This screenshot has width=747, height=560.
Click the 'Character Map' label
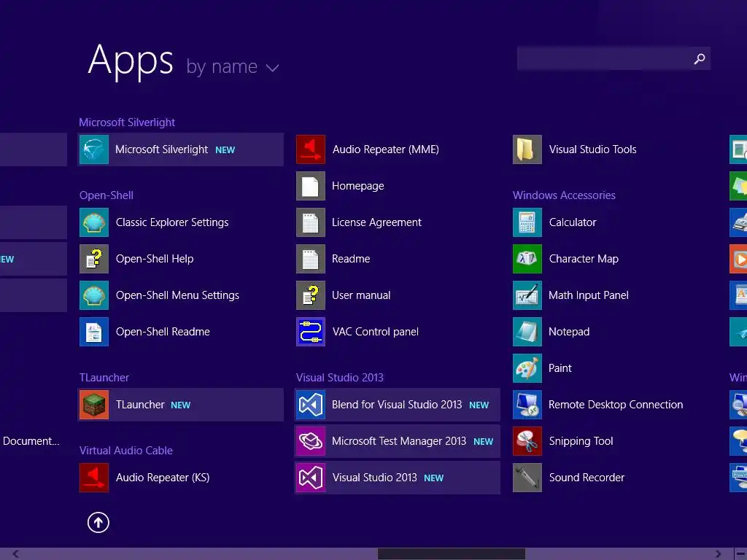pos(584,259)
